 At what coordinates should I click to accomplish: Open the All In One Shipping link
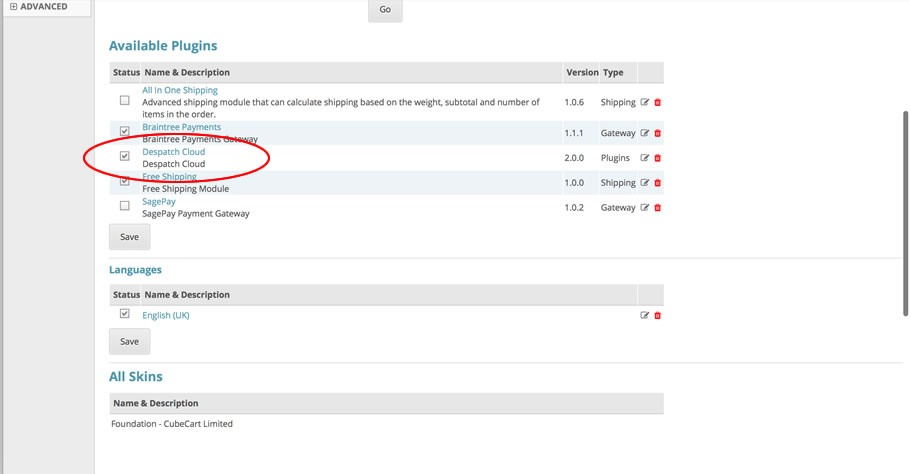[180, 91]
